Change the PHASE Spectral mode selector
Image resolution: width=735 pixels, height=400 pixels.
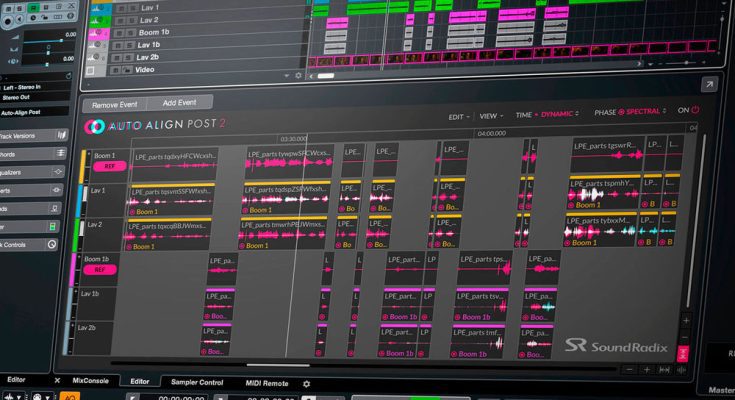tap(639, 112)
